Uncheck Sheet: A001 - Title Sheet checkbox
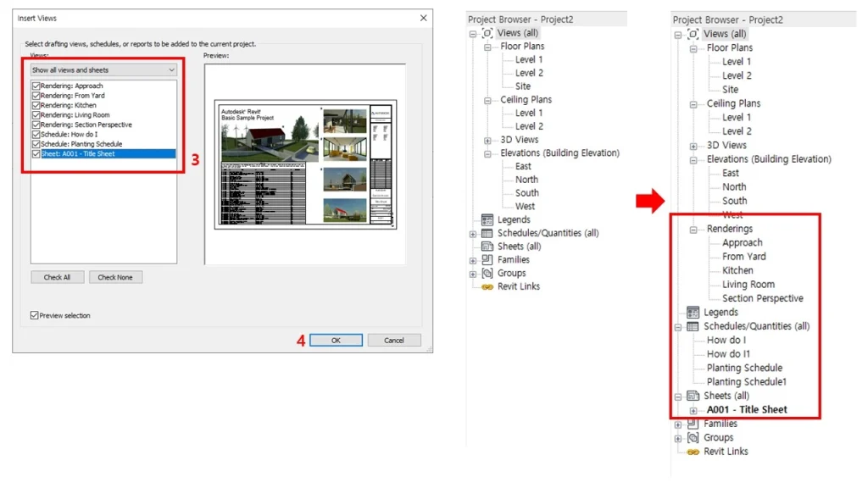 [x=36, y=154]
